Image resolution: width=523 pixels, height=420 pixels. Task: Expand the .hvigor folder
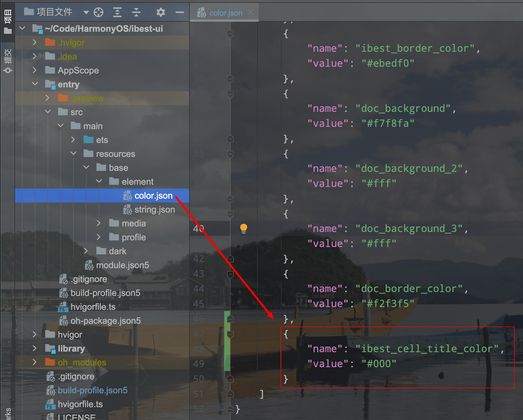34,42
